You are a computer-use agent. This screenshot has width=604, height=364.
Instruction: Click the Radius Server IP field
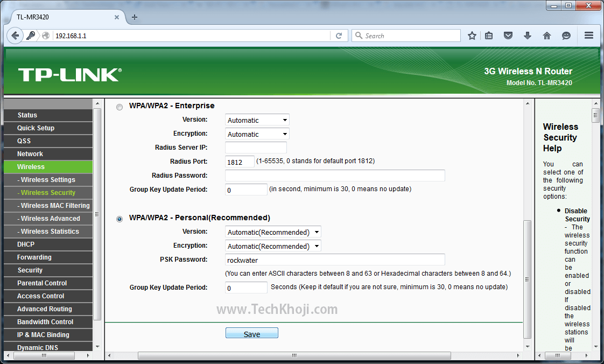(256, 148)
